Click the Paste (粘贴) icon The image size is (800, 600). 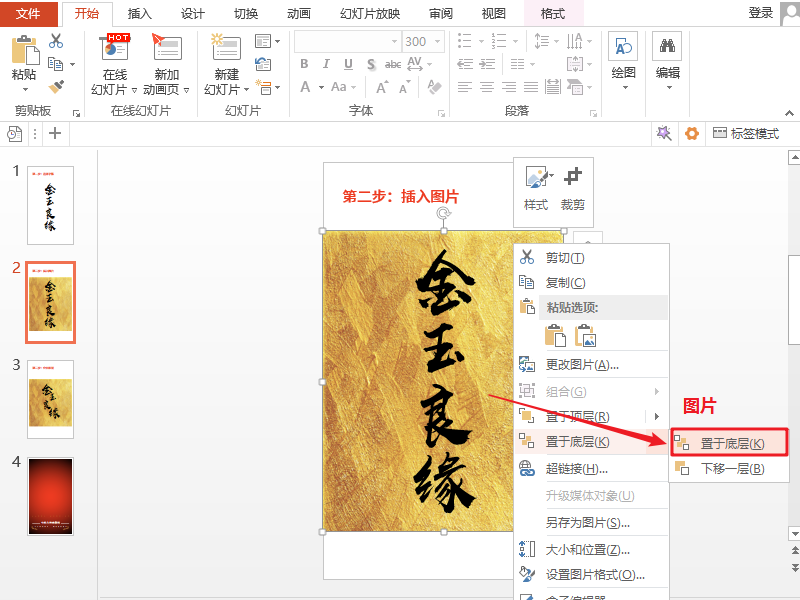pos(24,50)
